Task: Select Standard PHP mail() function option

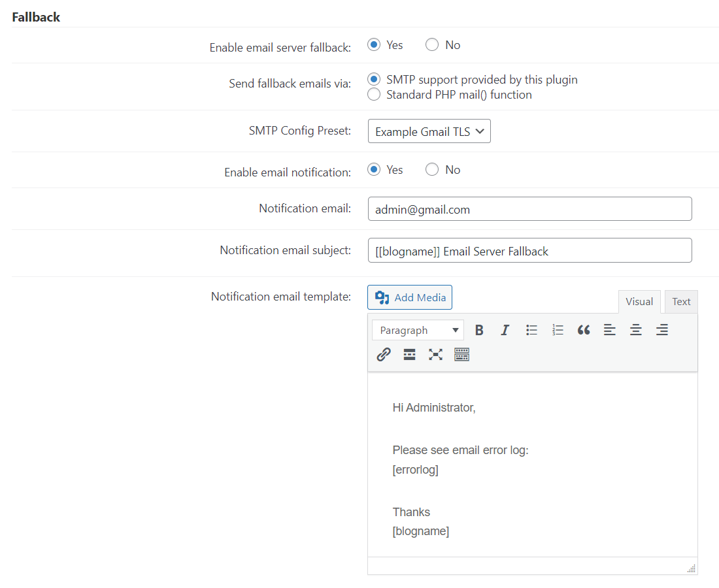Action: pyautogui.click(x=374, y=95)
